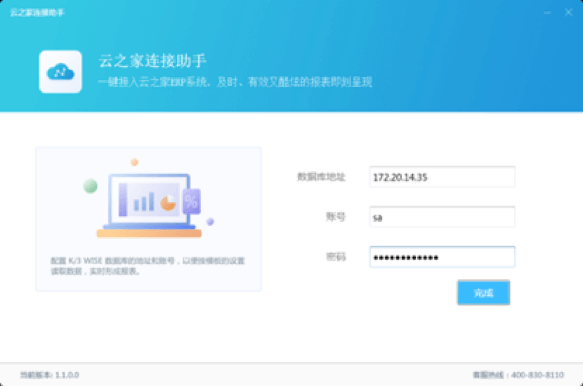Click the 完成 button
The height and width of the screenshot is (386, 583).
tap(483, 293)
